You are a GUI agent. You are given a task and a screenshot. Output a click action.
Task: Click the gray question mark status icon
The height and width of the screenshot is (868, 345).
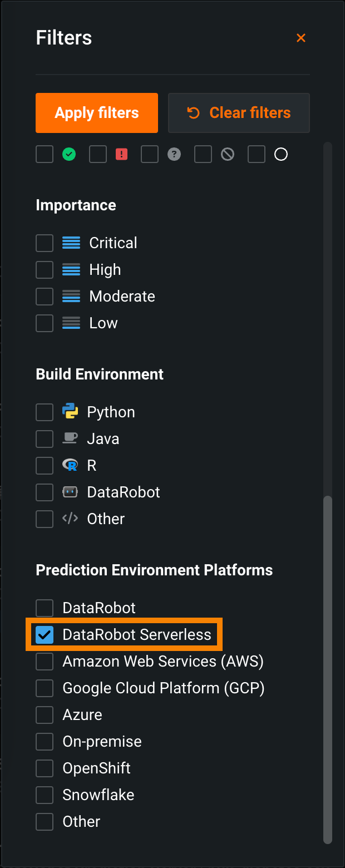pyautogui.click(x=174, y=154)
